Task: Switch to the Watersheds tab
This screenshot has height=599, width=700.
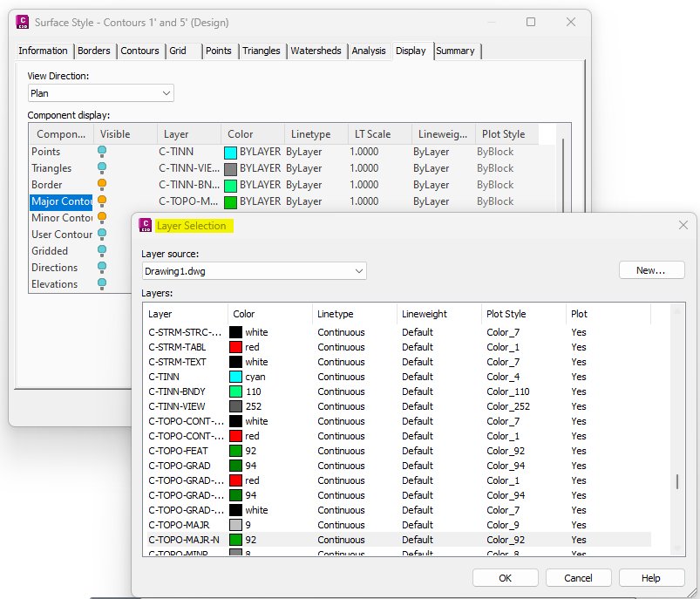Action: 316,51
